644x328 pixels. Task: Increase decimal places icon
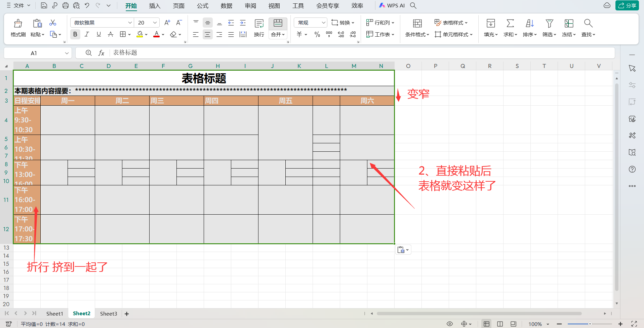pos(341,34)
